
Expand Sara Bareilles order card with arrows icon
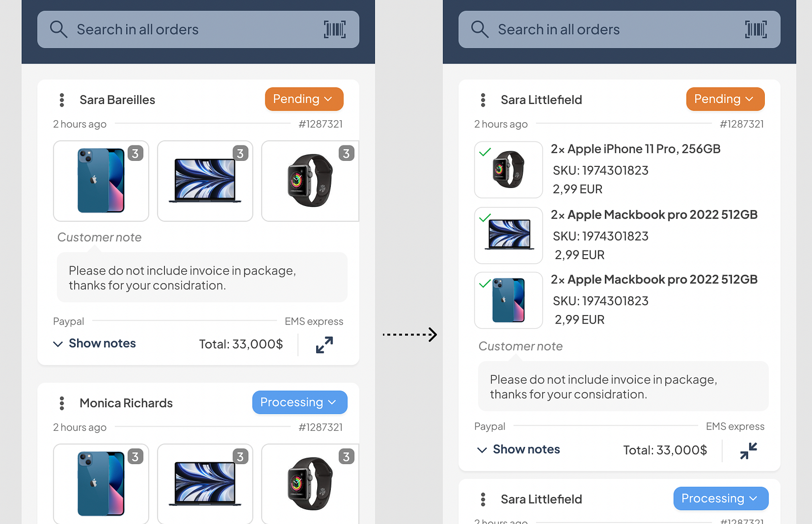(324, 345)
